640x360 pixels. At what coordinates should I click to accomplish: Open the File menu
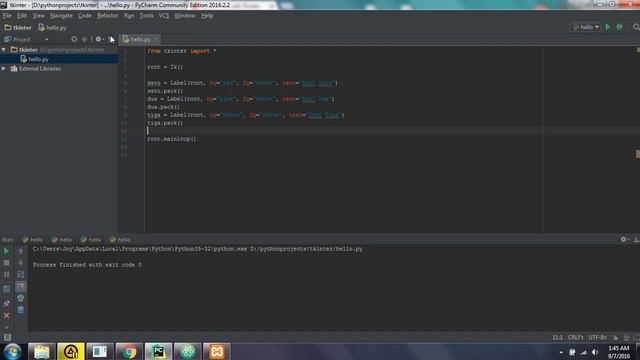pos(7,16)
